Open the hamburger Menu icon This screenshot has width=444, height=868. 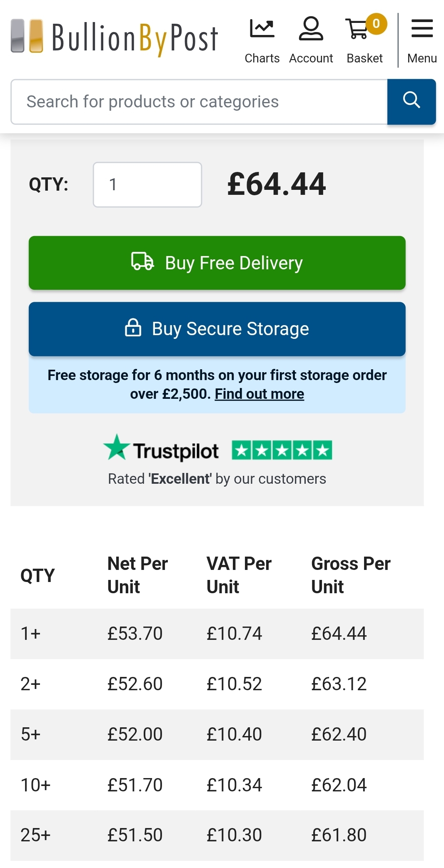pyautogui.click(x=422, y=28)
